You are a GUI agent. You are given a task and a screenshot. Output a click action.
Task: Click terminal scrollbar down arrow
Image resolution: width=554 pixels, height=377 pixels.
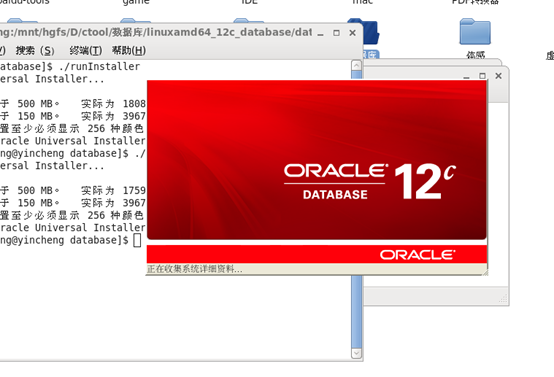click(356, 353)
